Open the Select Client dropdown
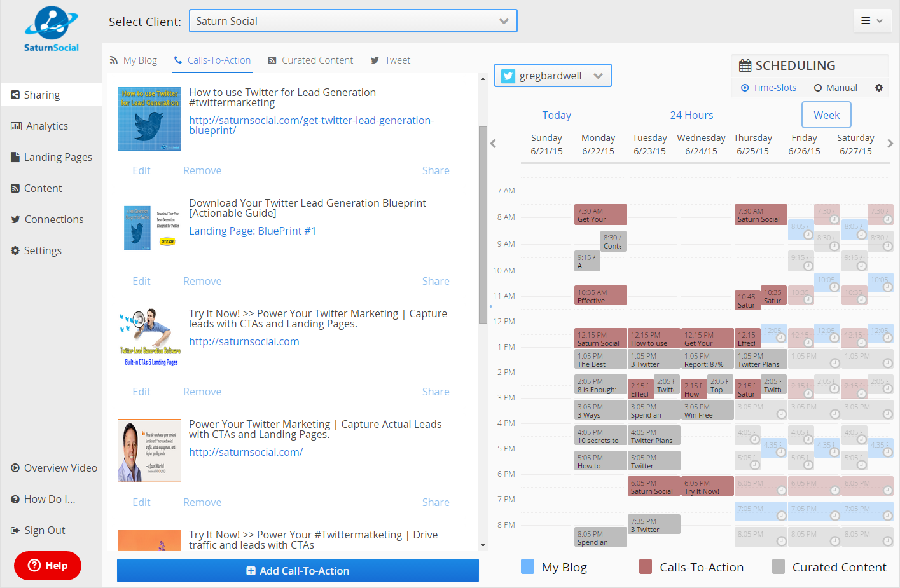Image resolution: width=900 pixels, height=588 pixels. [x=353, y=21]
